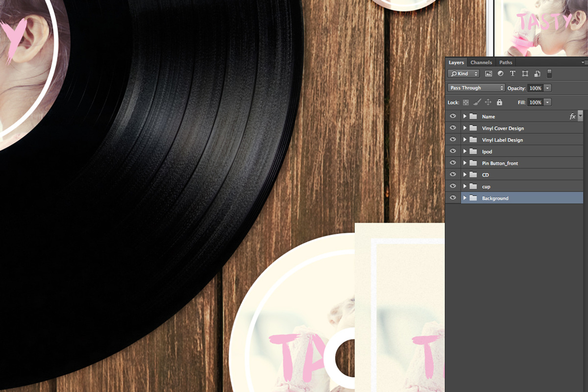This screenshot has height=392, width=588.
Task: Expand the Pin Button_front group triangle
Action: click(465, 163)
